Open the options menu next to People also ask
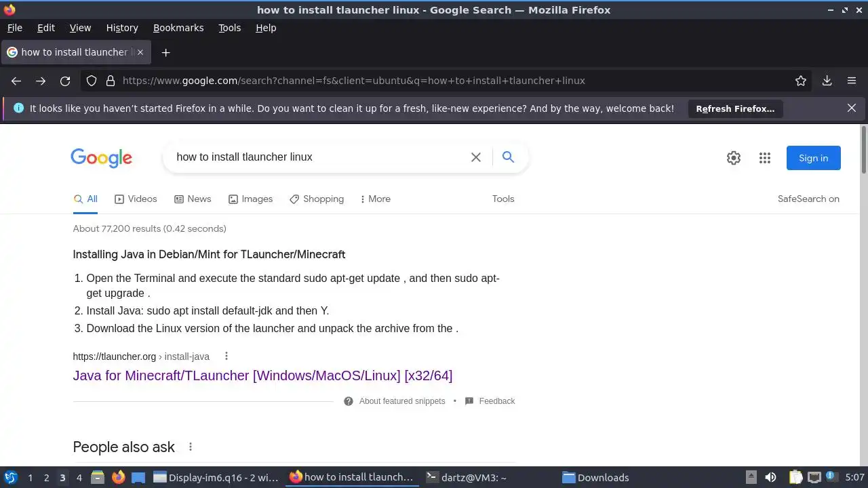The height and width of the screenshot is (488, 868). coord(191,447)
